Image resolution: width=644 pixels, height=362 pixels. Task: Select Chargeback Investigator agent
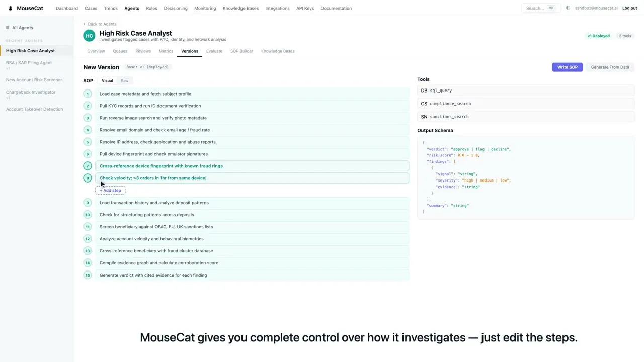(31, 92)
